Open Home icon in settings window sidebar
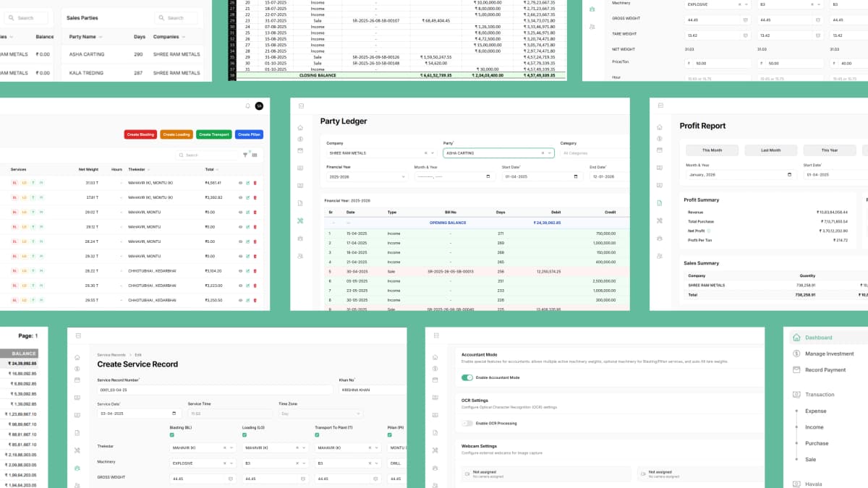The image size is (868, 488). (x=435, y=357)
